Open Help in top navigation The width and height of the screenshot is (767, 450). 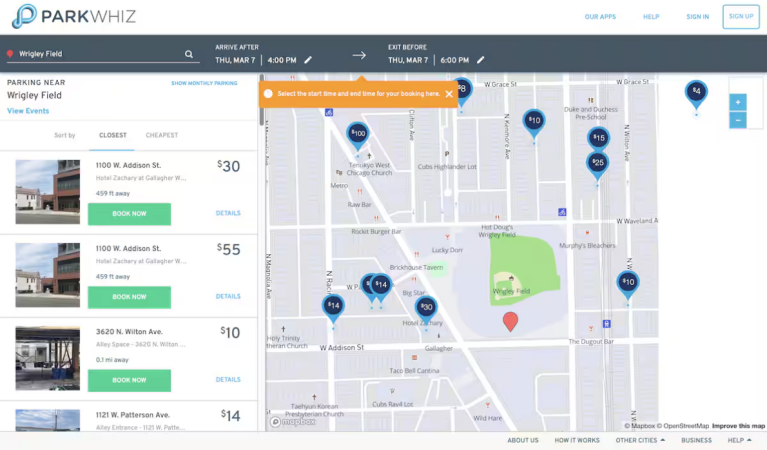tap(651, 17)
